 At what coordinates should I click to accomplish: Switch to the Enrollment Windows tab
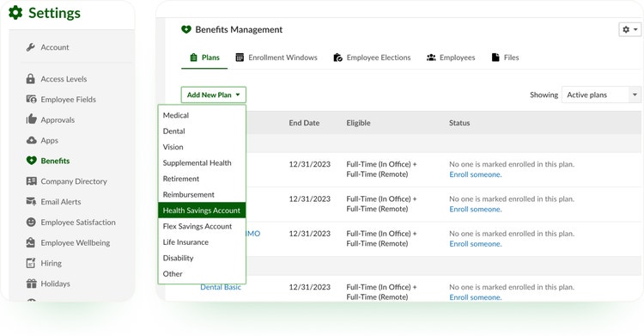tap(276, 58)
